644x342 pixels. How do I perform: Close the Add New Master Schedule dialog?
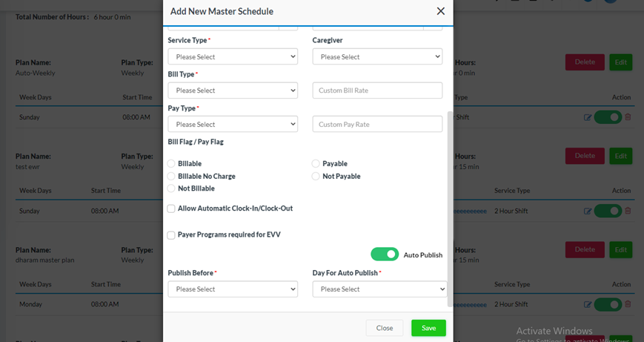[440, 11]
